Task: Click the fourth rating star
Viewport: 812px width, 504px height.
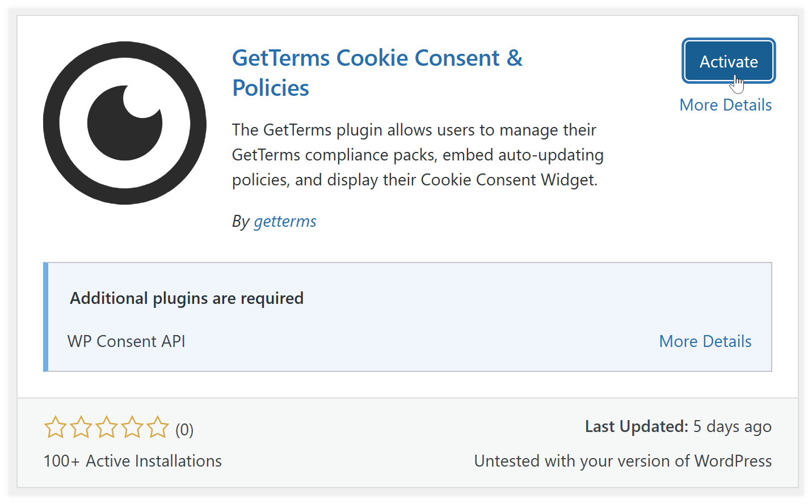Action: pyautogui.click(x=132, y=427)
